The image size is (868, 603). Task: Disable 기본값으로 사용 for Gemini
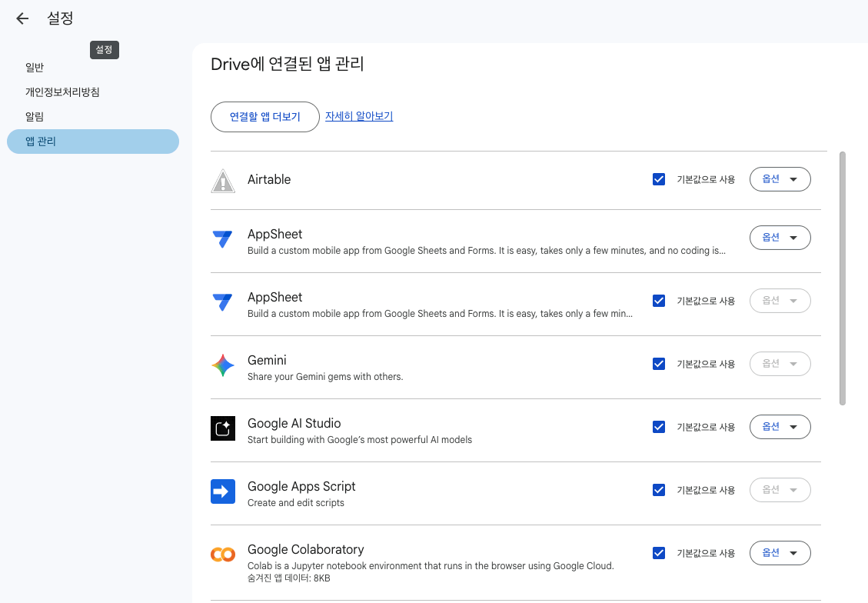point(659,363)
